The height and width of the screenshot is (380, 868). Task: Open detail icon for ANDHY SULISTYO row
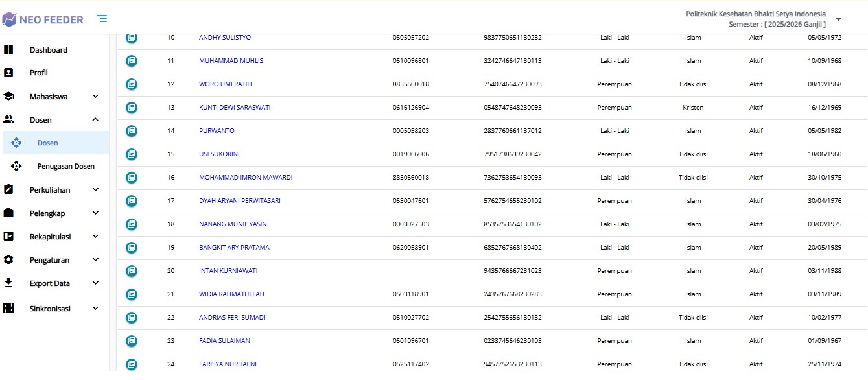[132, 38]
